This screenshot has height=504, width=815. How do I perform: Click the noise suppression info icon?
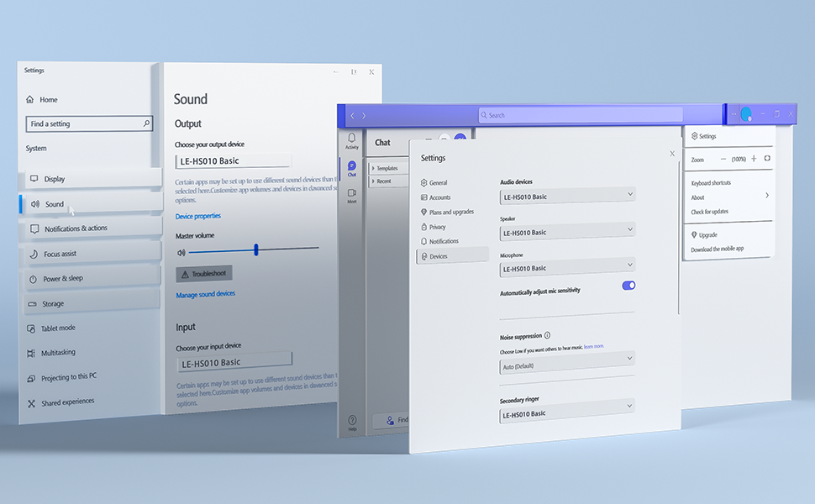(x=547, y=335)
